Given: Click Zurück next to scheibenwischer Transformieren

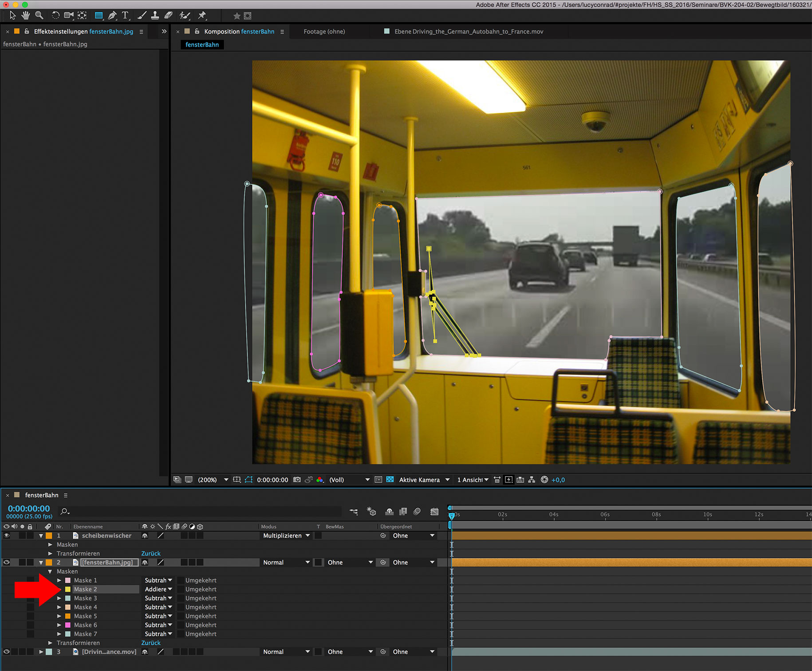Looking at the screenshot, I should pyautogui.click(x=151, y=553).
